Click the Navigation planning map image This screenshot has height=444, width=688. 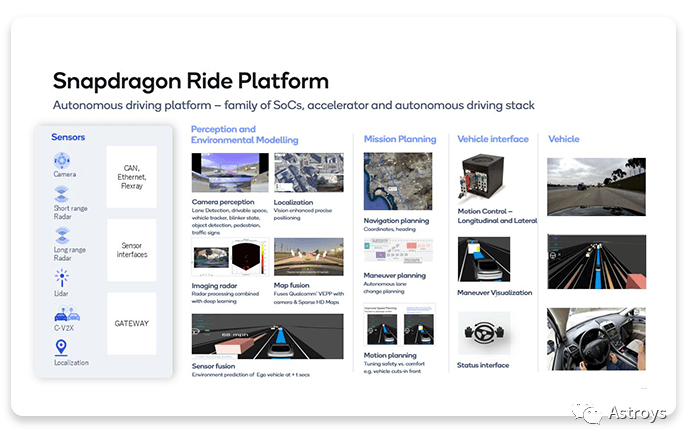point(398,181)
